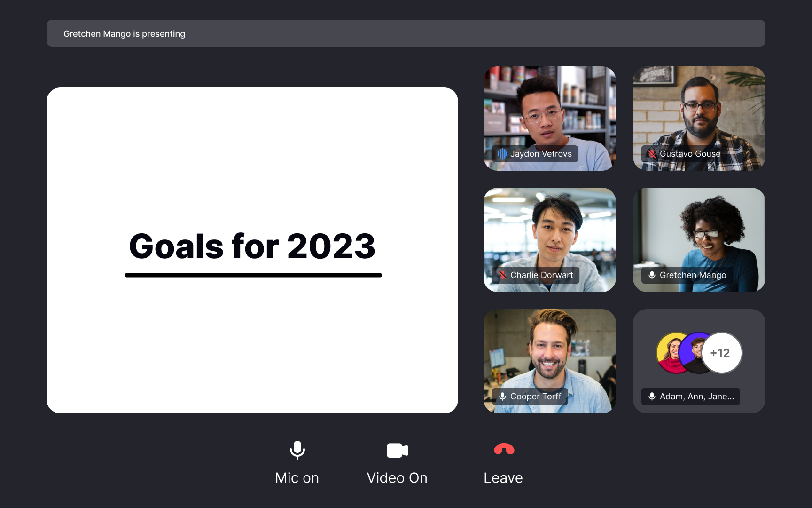Select the video camera icon
812x508 pixels.
[397, 450]
